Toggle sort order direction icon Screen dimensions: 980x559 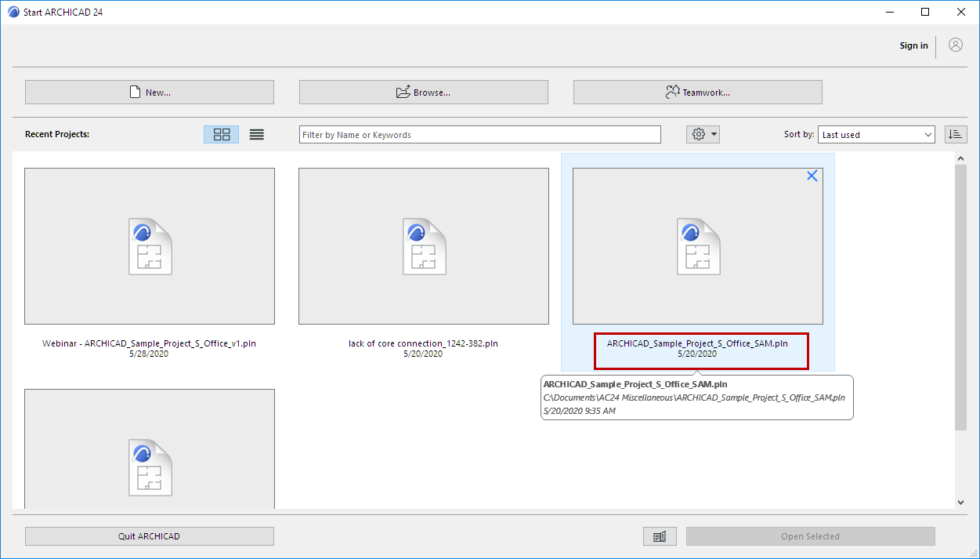tap(956, 134)
